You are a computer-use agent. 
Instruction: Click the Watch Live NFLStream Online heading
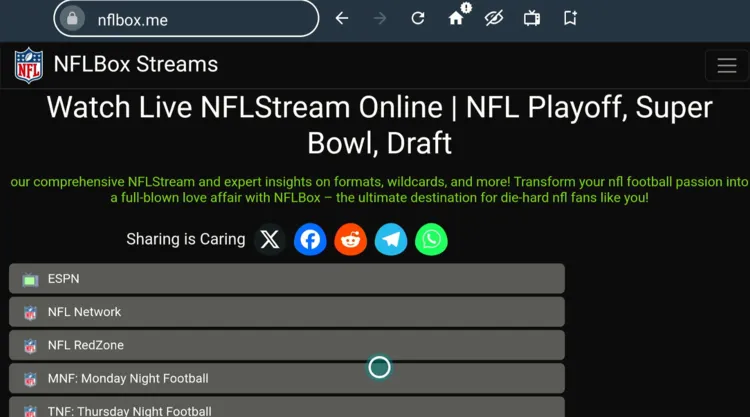[379, 125]
